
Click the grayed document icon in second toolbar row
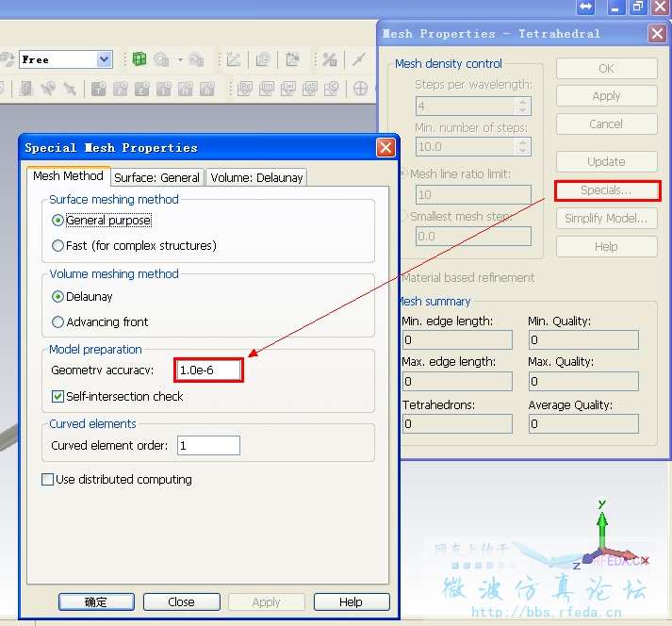(26, 89)
